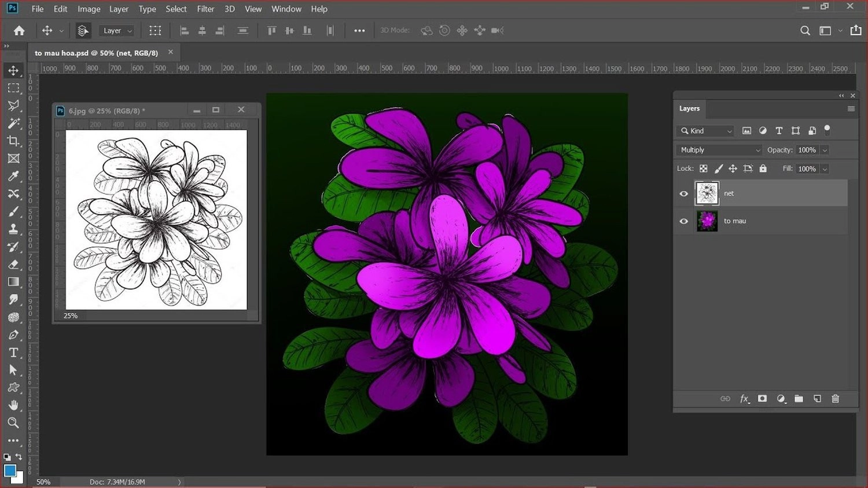This screenshot has height=488, width=868.
Task: Collapse the Layers panel with double arrows
Action: coord(841,96)
